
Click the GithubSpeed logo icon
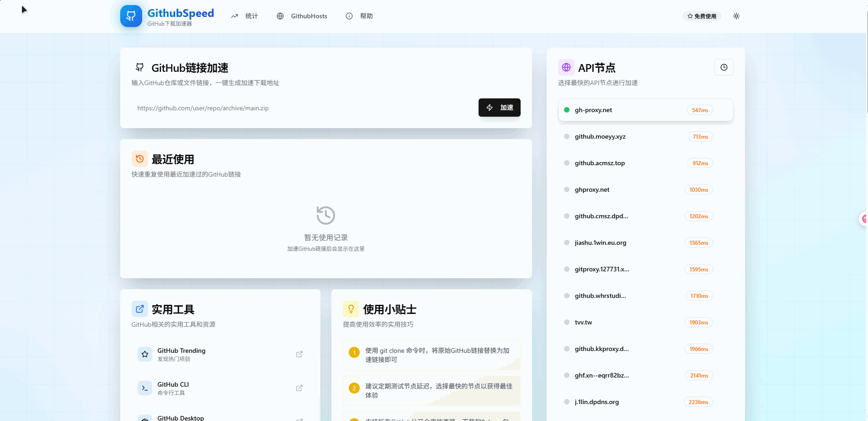tap(131, 16)
